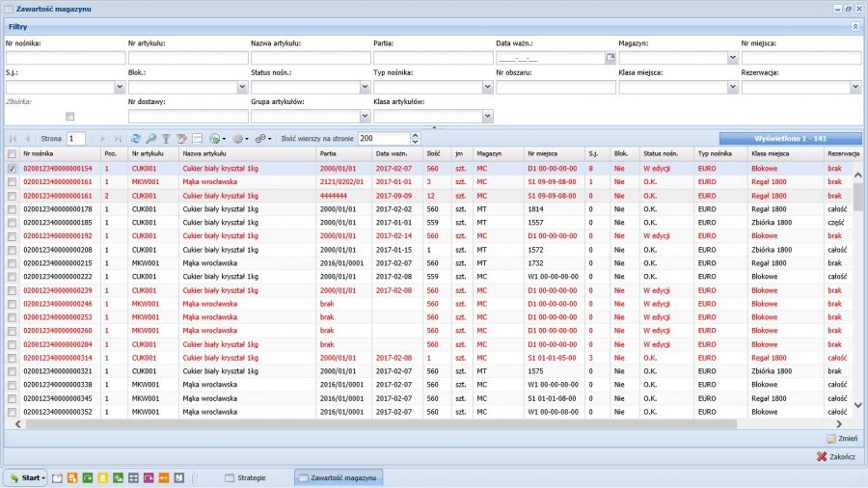Click the Zmień button
868x488 pixels.
click(843, 439)
